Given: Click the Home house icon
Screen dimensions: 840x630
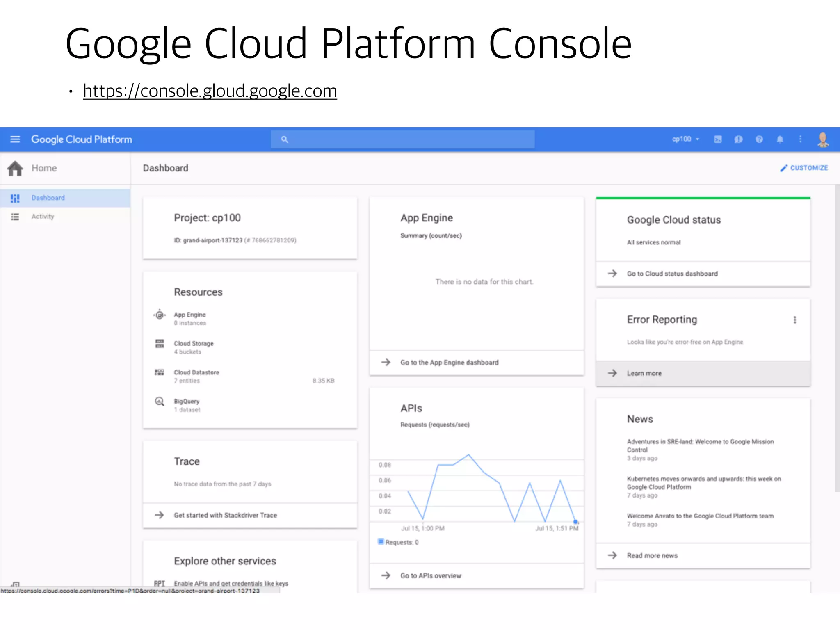Looking at the screenshot, I should pos(15,168).
